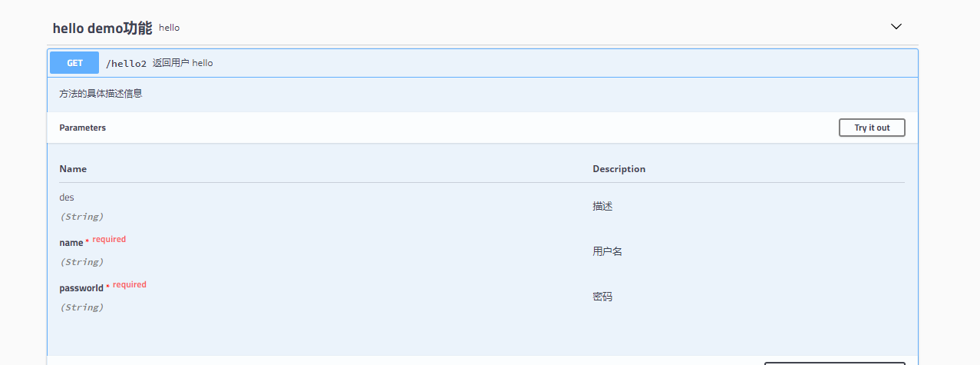
Task: Open the /hello2 endpoint path
Action: pos(126,64)
